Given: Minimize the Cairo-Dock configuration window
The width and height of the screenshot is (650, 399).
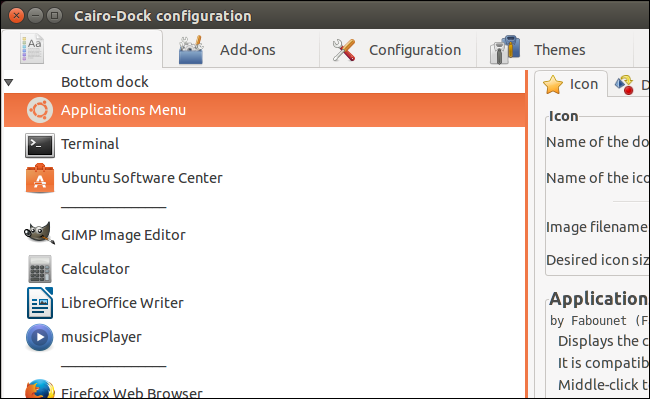Looking at the screenshot, I should tap(35, 16).
